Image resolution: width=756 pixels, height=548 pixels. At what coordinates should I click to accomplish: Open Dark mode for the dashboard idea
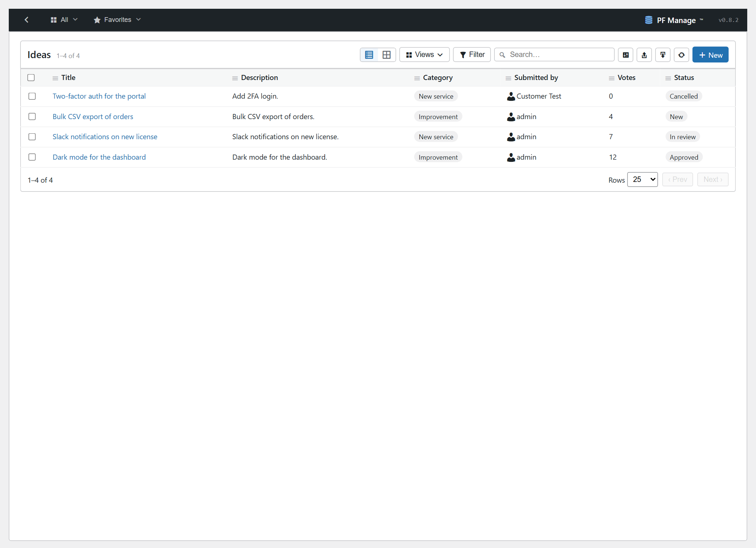click(99, 157)
